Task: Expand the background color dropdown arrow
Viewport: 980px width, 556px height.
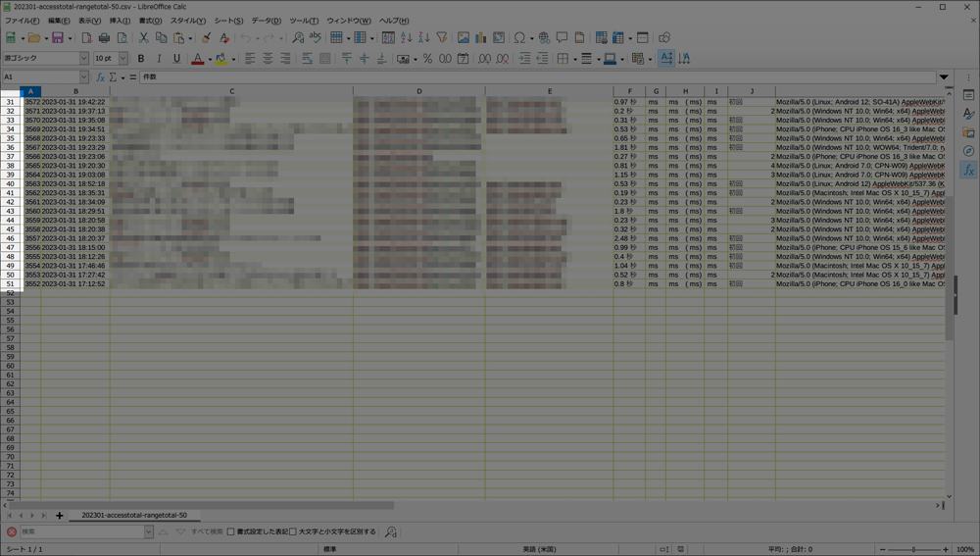Action: click(x=233, y=59)
